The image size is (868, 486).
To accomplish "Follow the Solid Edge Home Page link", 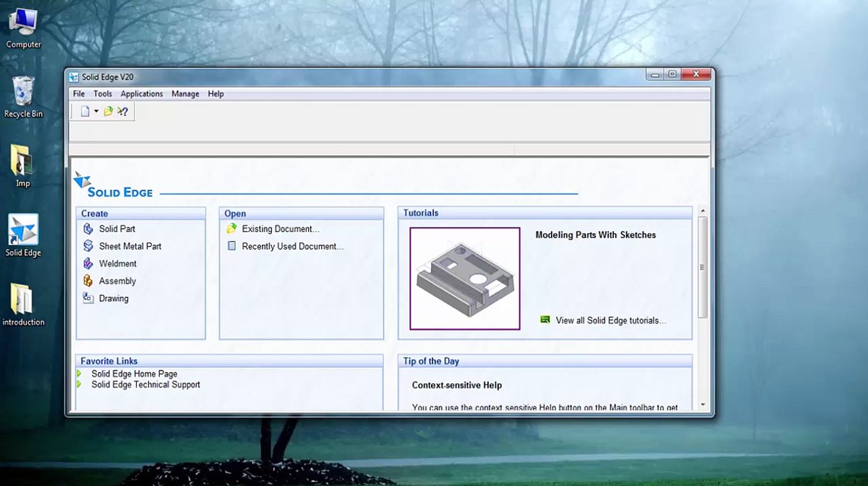I will tap(134, 374).
